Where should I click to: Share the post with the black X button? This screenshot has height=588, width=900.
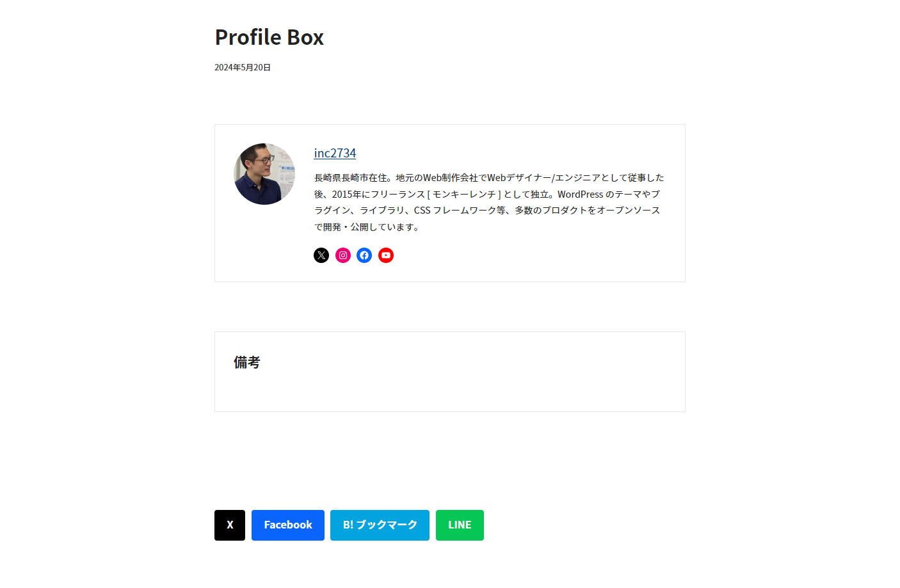[x=230, y=525]
